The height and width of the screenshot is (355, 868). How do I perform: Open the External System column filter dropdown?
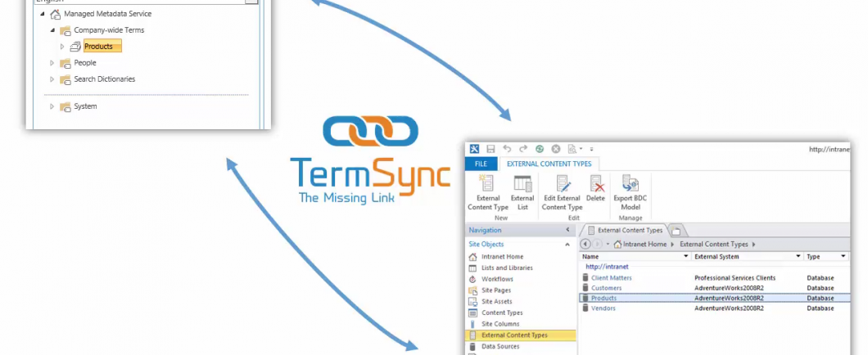(x=798, y=257)
